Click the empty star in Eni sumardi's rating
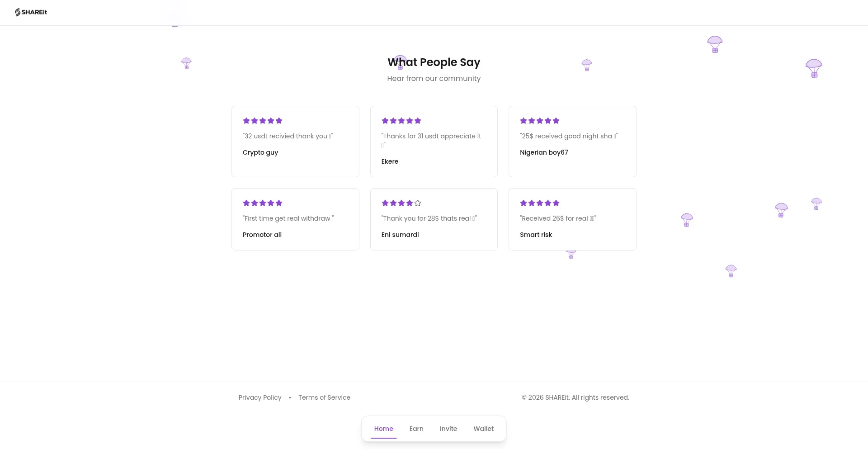The width and height of the screenshot is (868, 449). pos(418,203)
